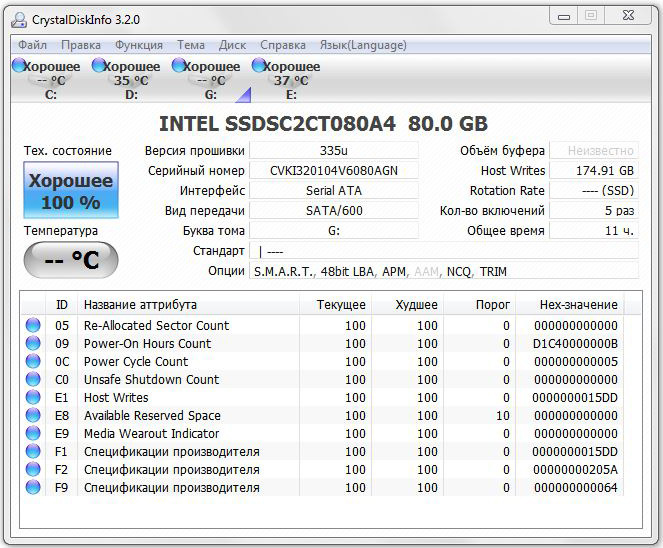Click the Host Writes value 174.91 GB
This screenshot has width=663, height=548.
(x=594, y=170)
